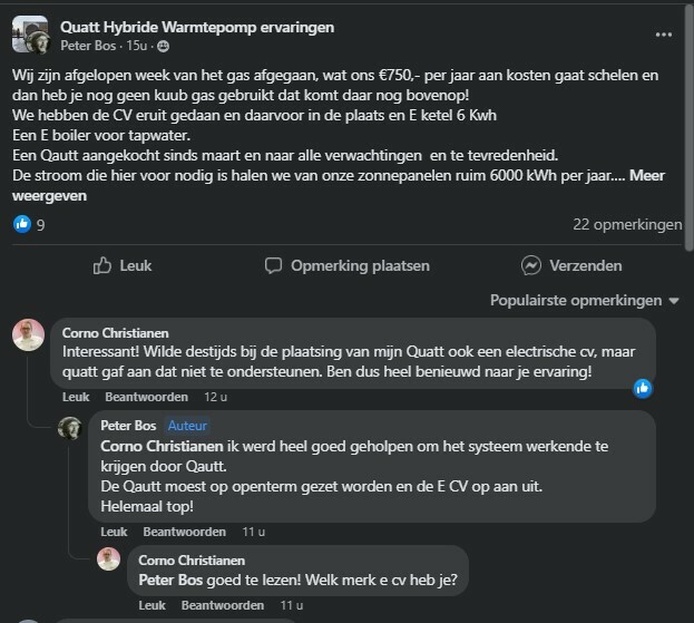Image resolution: width=694 pixels, height=623 pixels.
Task: Open the post options three-dot menu
Action: (x=663, y=34)
